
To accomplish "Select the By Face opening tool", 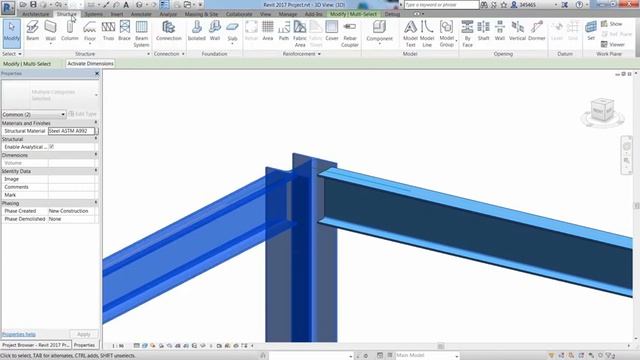I will coord(467,34).
